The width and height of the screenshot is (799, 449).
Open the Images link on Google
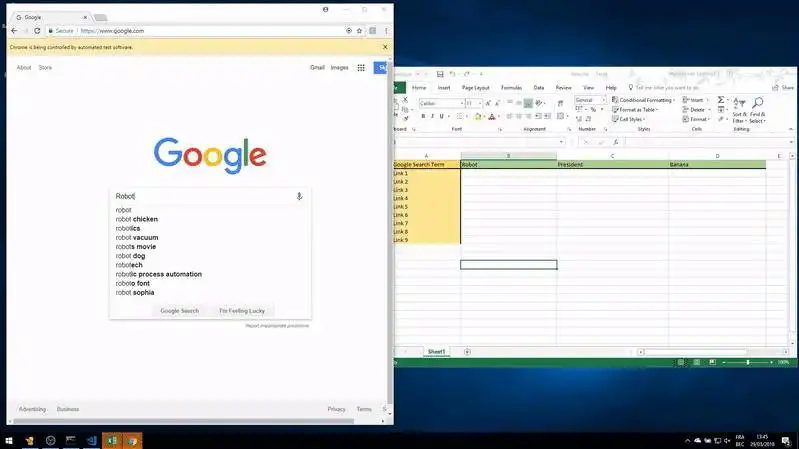(x=339, y=67)
